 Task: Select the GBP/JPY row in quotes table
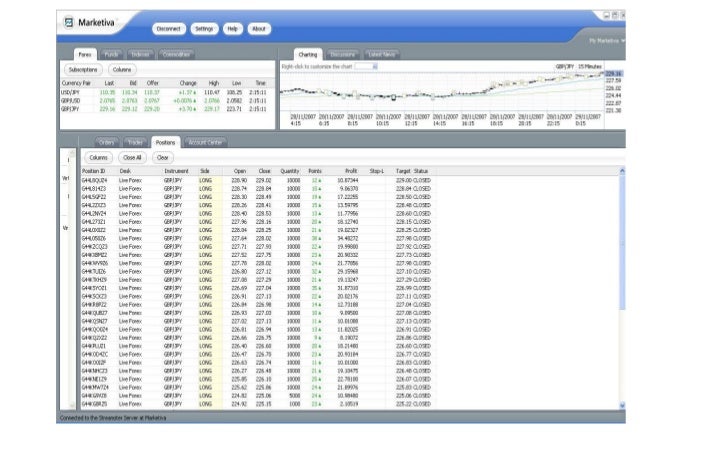[167, 109]
